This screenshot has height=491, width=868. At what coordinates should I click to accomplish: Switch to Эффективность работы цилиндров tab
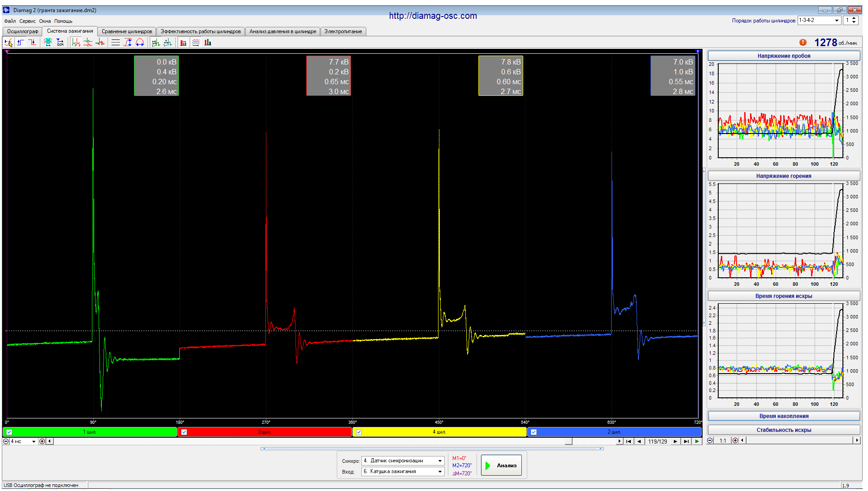click(201, 31)
